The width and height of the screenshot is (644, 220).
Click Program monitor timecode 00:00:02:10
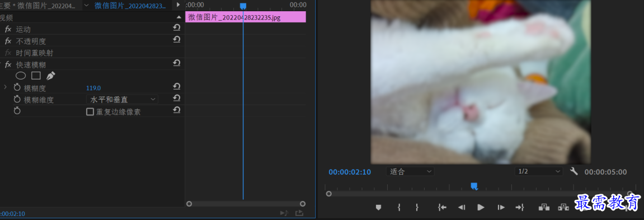coord(350,172)
